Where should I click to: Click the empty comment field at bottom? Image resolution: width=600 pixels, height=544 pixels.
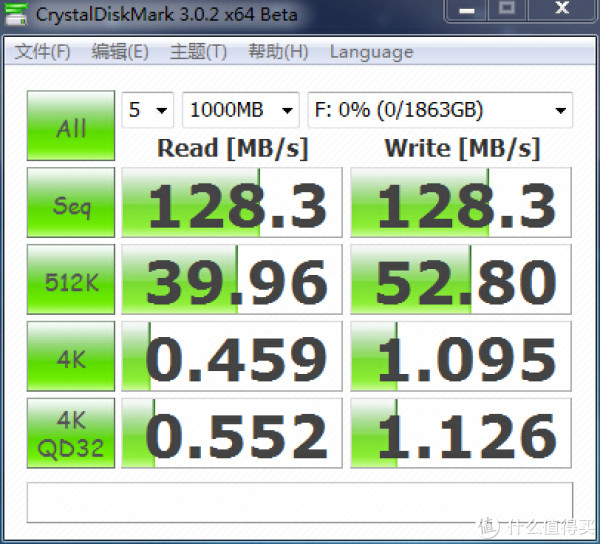(x=300, y=502)
